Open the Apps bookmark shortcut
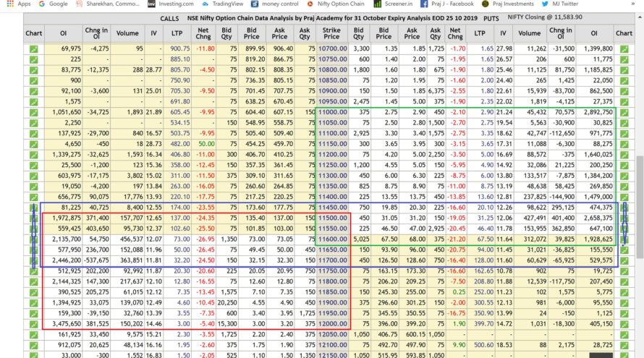The image size is (644, 358). [x=19, y=4]
